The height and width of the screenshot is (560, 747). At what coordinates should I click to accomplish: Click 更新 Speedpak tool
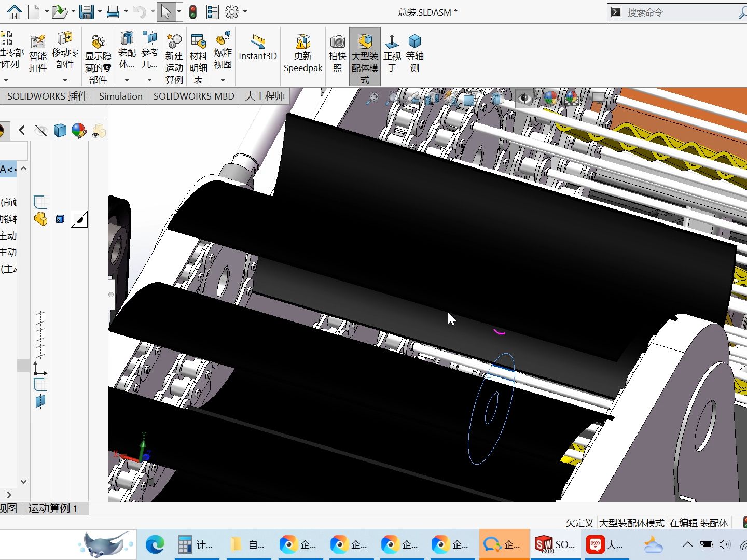303,54
